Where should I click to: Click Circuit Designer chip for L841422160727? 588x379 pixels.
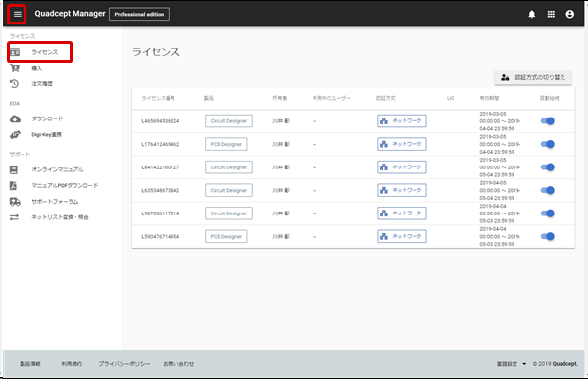coord(228,167)
